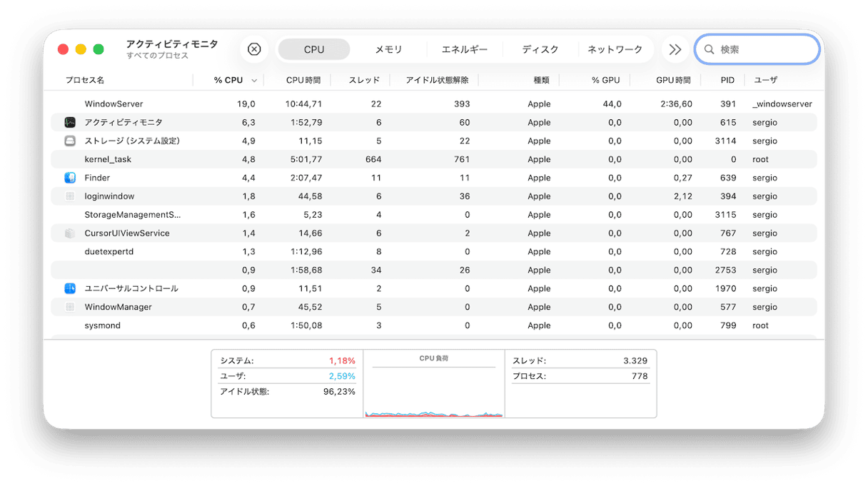Open the エネルギー tab
This screenshot has height=486, width=868.
(465, 49)
